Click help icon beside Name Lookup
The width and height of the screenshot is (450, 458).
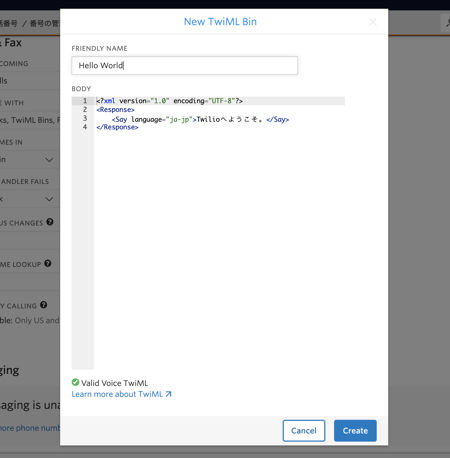click(x=48, y=263)
